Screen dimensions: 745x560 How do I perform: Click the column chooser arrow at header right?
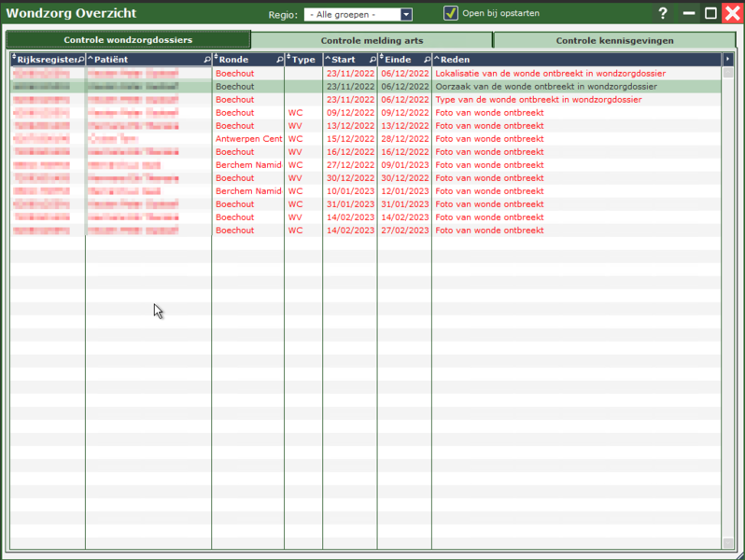pyautogui.click(x=728, y=60)
